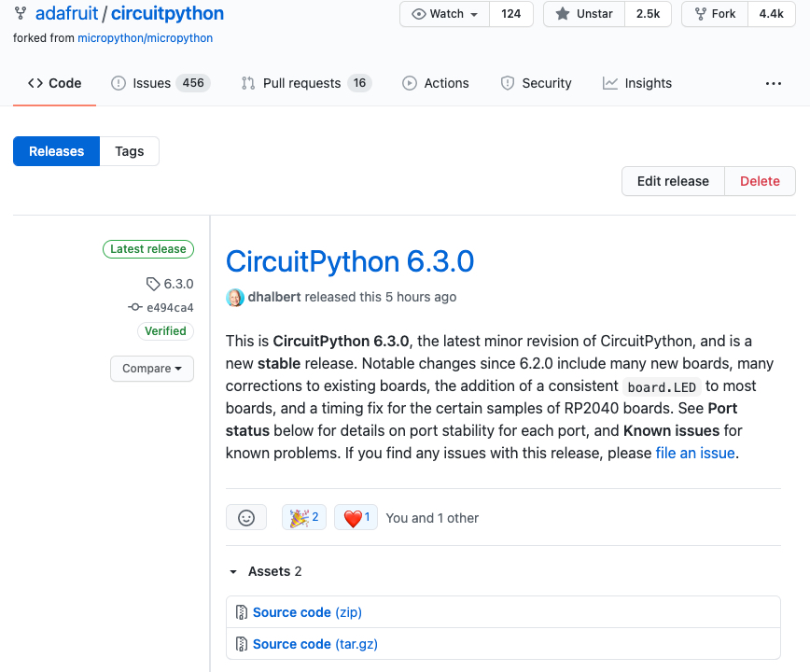Viewport: 810px width, 672px height.
Task: Click the Code angle-brackets icon
Action: pos(35,83)
